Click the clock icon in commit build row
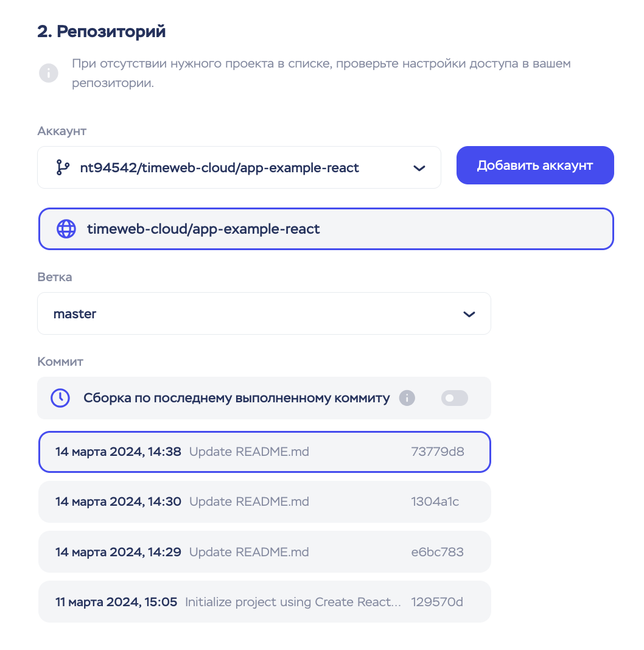Image resolution: width=644 pixels, height=650 pixels. pos(60,398)
